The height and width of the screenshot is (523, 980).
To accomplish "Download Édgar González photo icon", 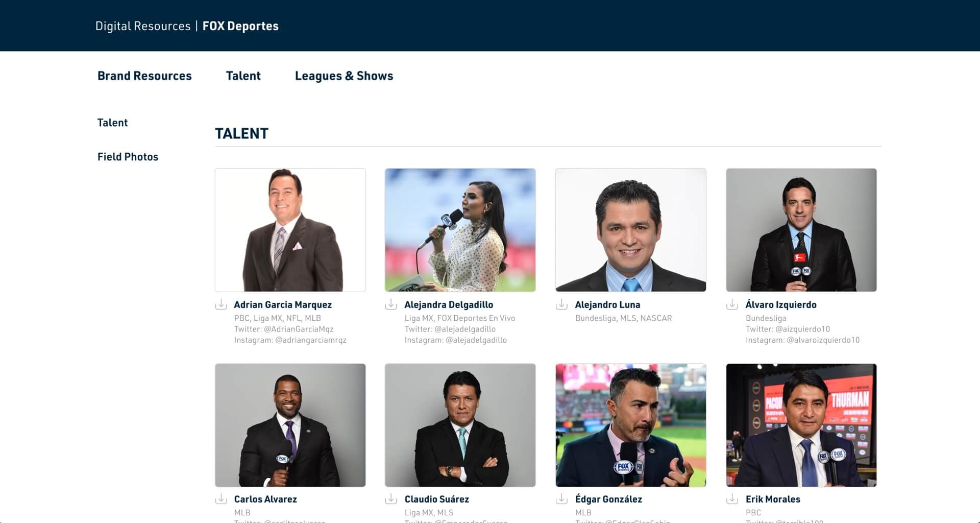I will [561, 499].
